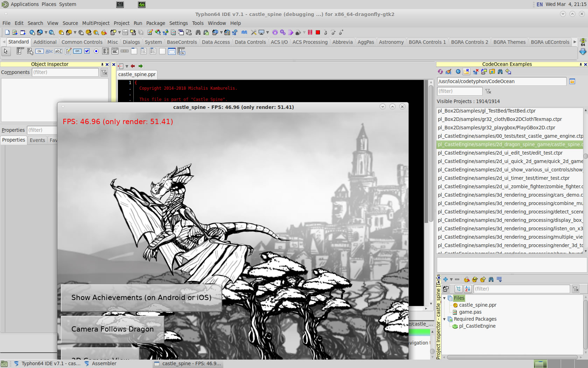The height and width of the screenshot is (368, 588).
Task: Select the TLabel 'Abc' component in palette
Action: coord(49,51)
